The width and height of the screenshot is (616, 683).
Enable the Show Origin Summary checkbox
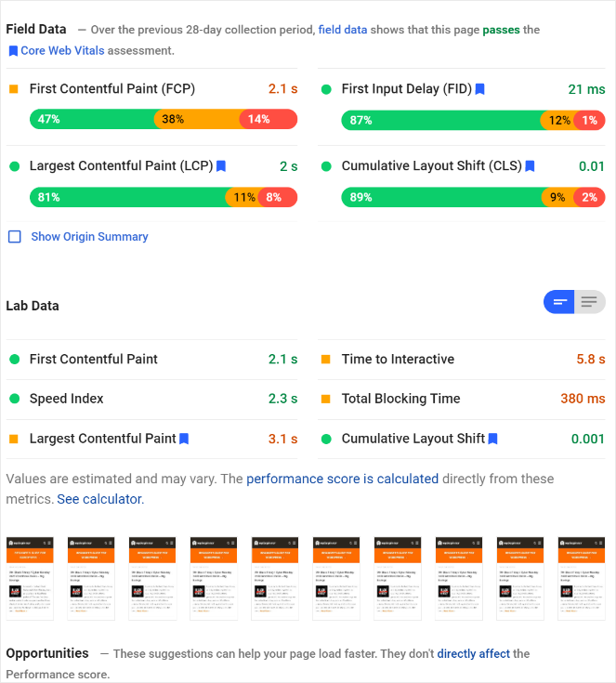pyautogui.click(x=15, y=237)
